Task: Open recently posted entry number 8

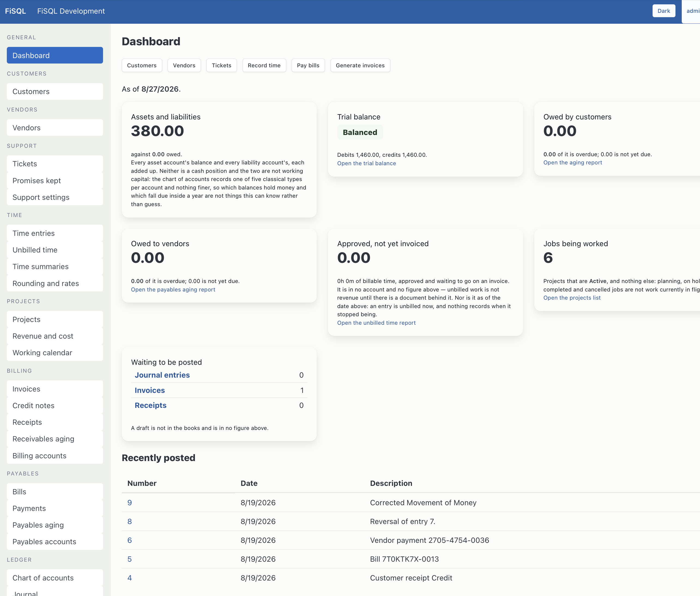Action: 130,522
